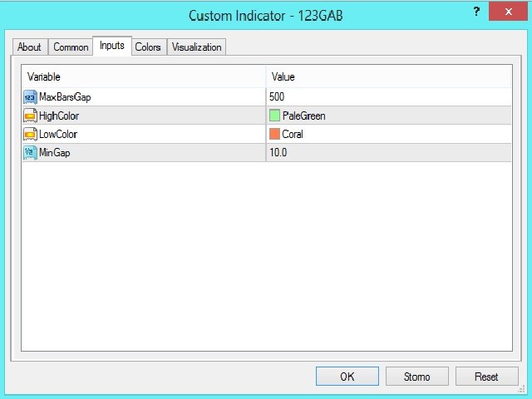Pick the Coral color swatch

[275, 134]
